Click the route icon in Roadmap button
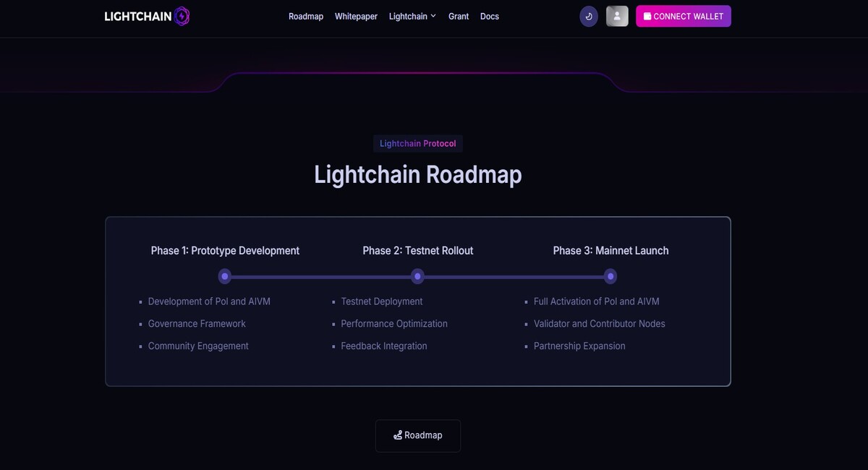The image size is (868, 470). (x=398, y=435)
